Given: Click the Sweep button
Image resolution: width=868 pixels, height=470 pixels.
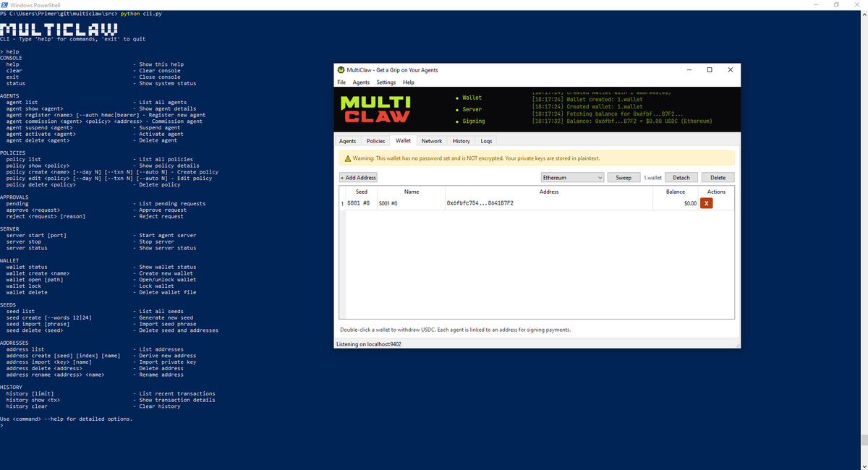Looking at the screenshot, I should 624,177.
